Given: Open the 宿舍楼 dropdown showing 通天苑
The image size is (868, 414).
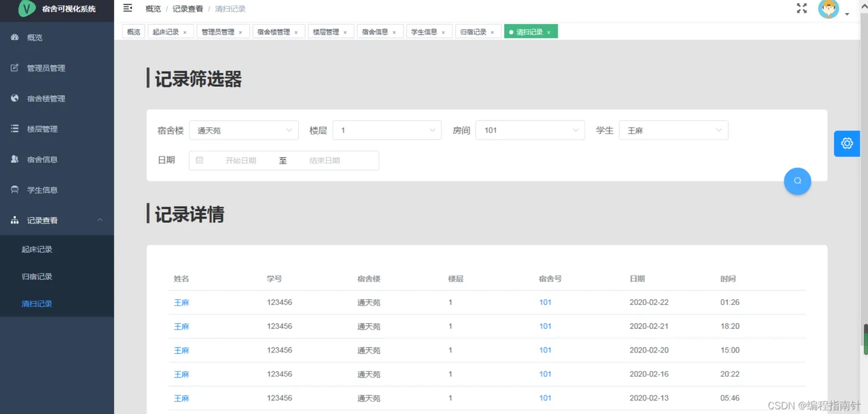Looking at the screenshot, I should (244, 130).
